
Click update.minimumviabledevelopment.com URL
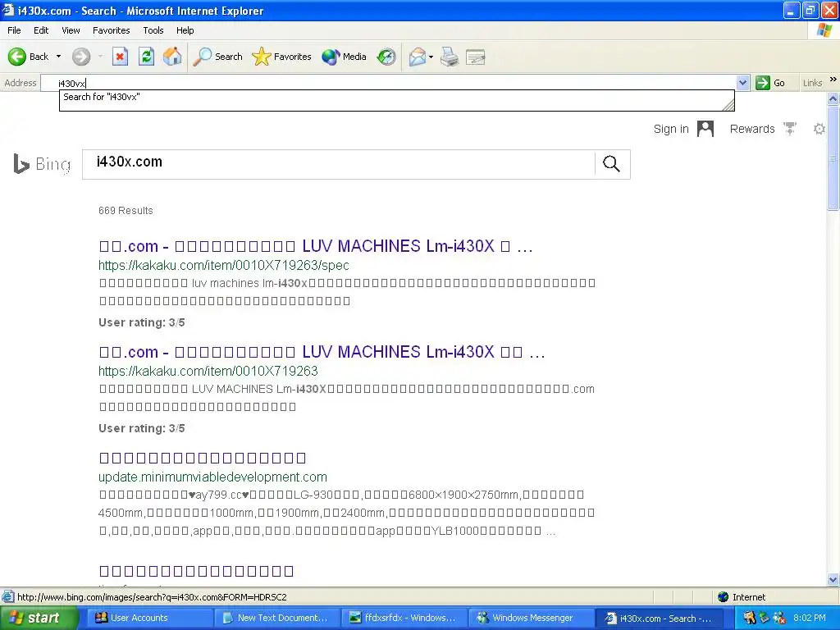212,477
